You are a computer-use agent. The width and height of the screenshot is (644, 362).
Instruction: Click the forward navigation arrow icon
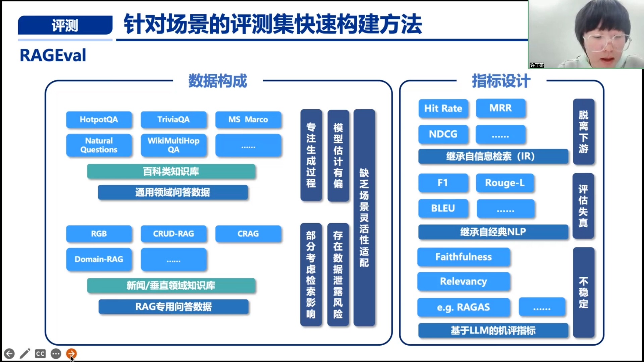tap(72, 354)
